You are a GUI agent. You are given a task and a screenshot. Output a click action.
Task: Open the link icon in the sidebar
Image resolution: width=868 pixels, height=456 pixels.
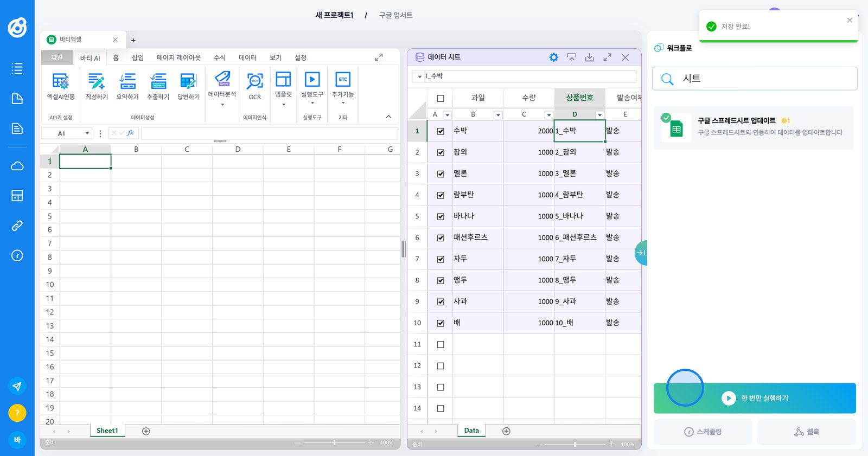[x=17, y=226]
